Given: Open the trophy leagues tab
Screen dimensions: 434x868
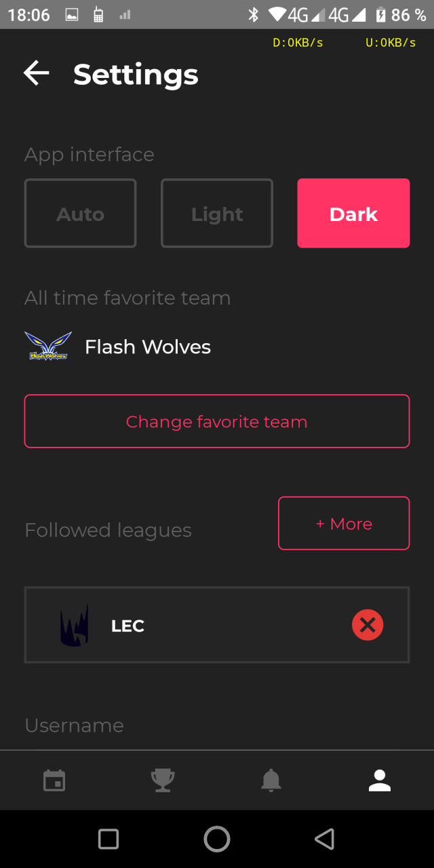Looking at the screenshot, I should point(163,781).
